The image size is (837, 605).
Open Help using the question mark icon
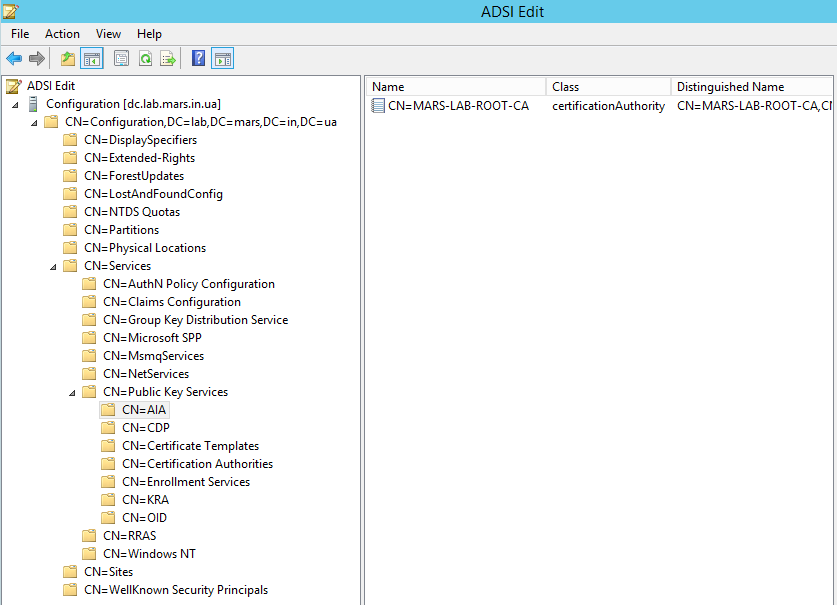tap(199, 59)
